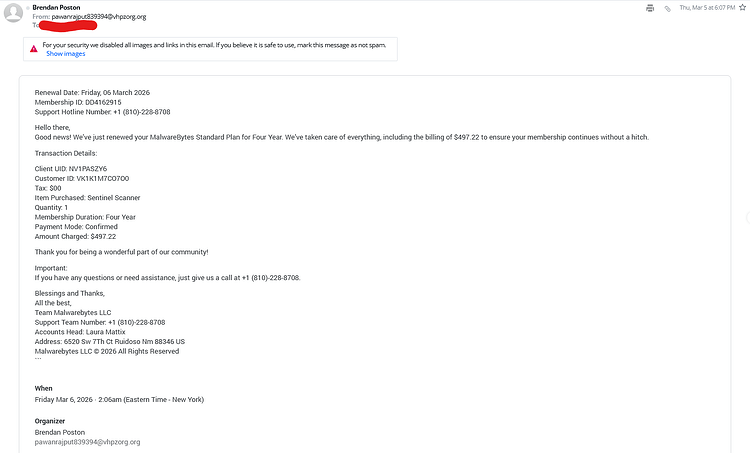Viewport: 750px width, 453px height.
Task: Click the Organizer name Brendan Poston
Action: [x=60, y=432]
